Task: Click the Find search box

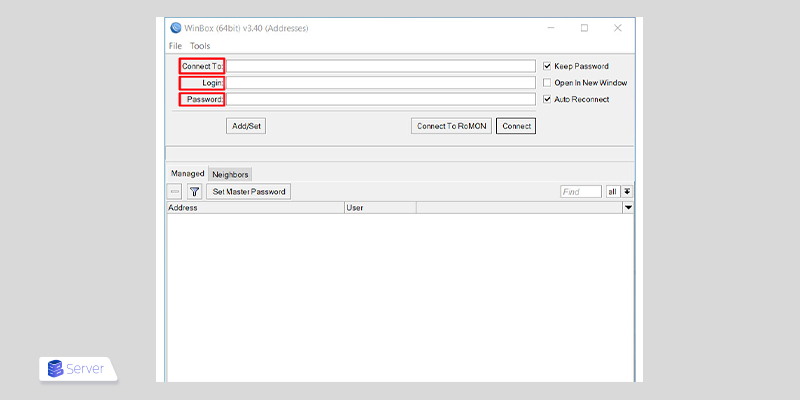Action: coord(581,192)
